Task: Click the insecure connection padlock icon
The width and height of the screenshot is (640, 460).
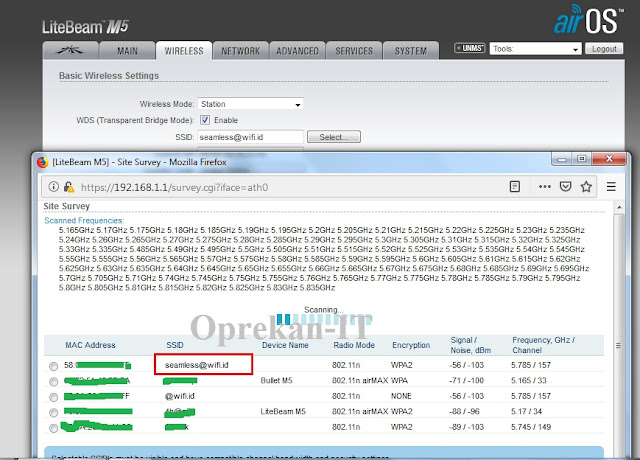Action: 69,187
